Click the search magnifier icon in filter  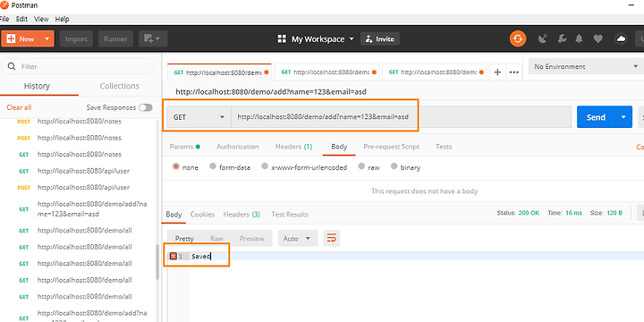click(x=12, y=66)
